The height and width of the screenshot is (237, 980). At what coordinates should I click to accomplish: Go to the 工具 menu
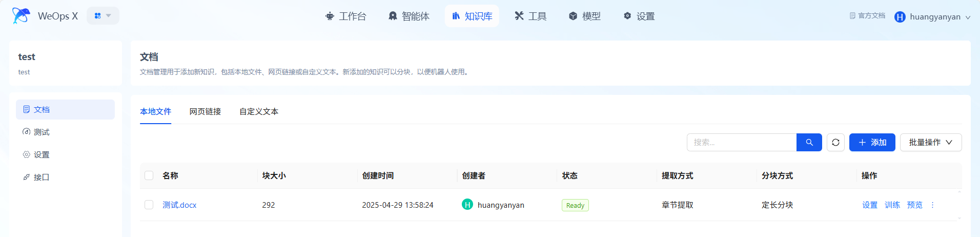pos(530,16)
